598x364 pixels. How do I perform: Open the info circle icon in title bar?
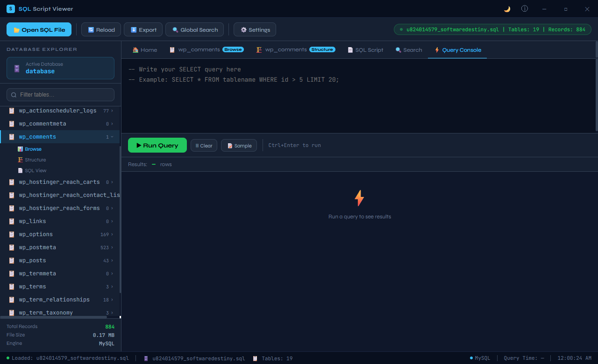point(525,9)
